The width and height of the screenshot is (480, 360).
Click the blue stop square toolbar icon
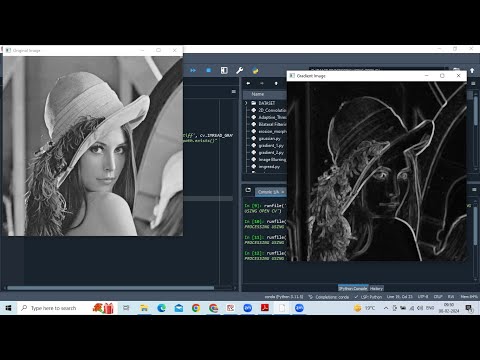tap(208, 70)
